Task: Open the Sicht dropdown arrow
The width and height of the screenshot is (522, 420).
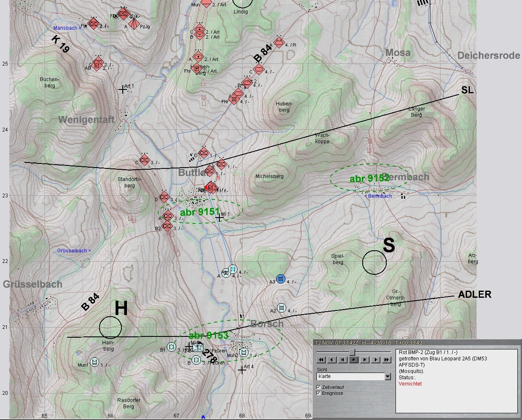Action: point(388,377)
